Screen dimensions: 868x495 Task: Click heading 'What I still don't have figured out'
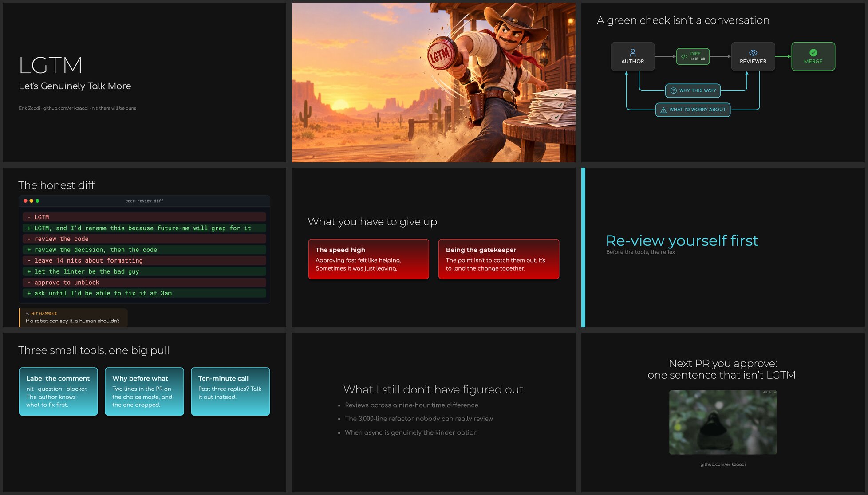coord(433,389)
